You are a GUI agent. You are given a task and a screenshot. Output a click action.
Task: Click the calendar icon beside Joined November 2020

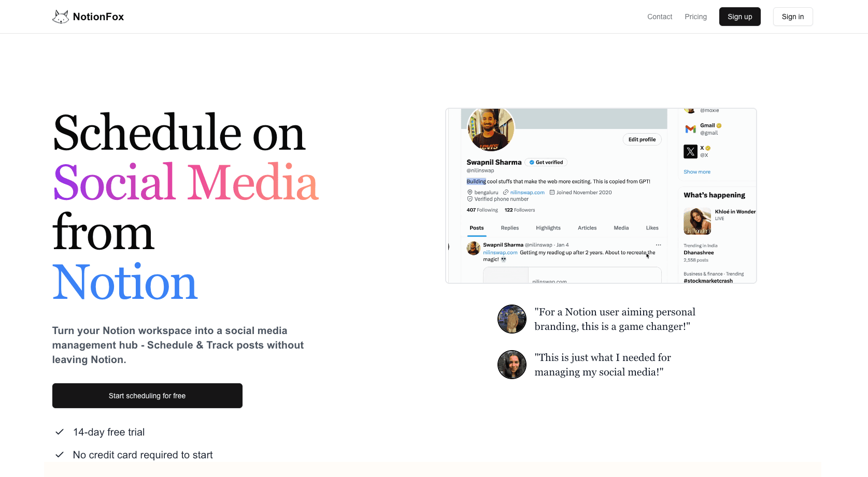[552, 192]
